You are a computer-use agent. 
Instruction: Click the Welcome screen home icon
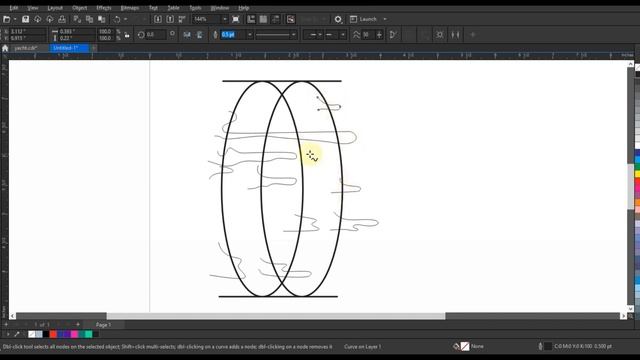pos(5,48)
